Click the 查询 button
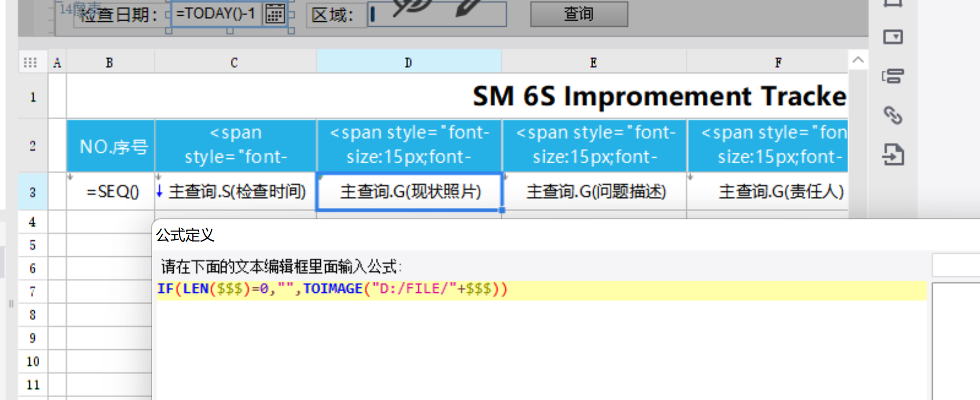 [x=579, y=14]
